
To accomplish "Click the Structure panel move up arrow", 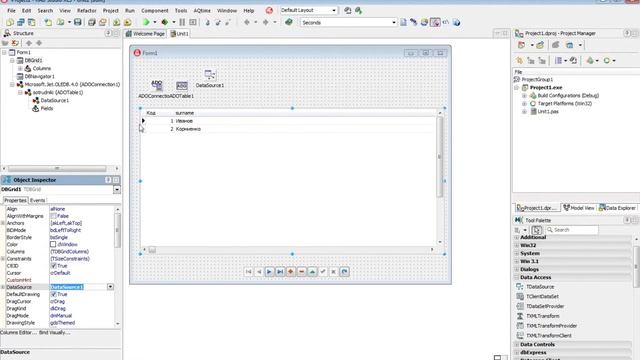I will point(29,43).
